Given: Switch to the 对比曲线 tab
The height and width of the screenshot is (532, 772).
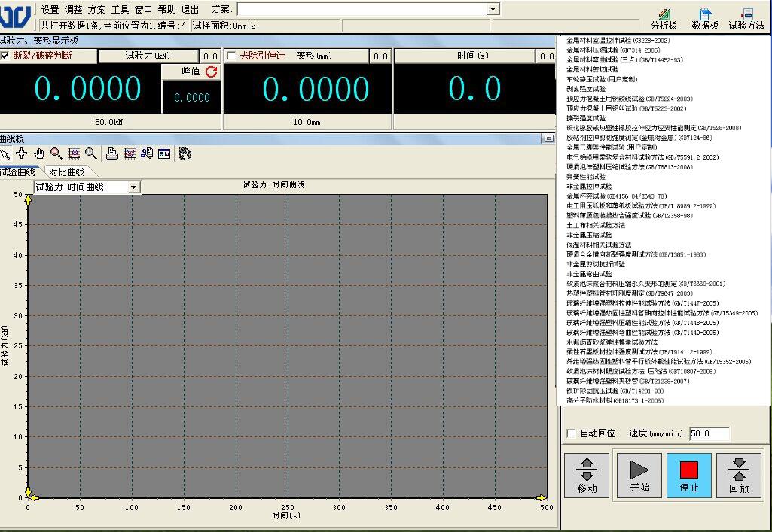Looking at the screenshot, I should (x=66, y=172).
